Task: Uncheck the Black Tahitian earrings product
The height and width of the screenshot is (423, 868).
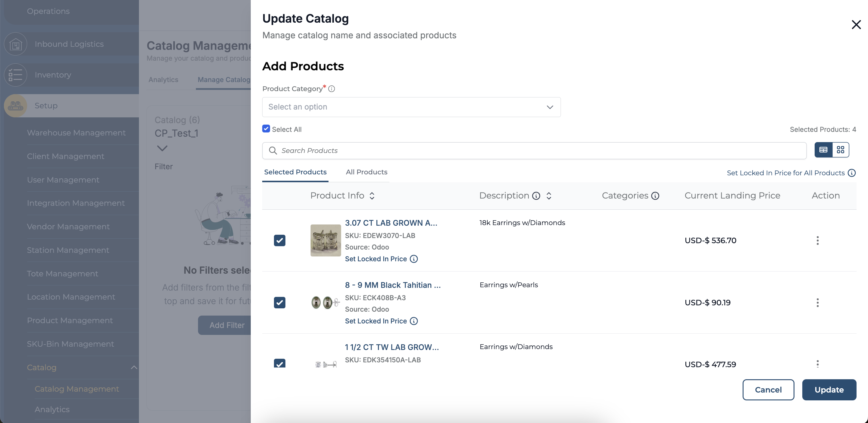Action: coord(280,303)
